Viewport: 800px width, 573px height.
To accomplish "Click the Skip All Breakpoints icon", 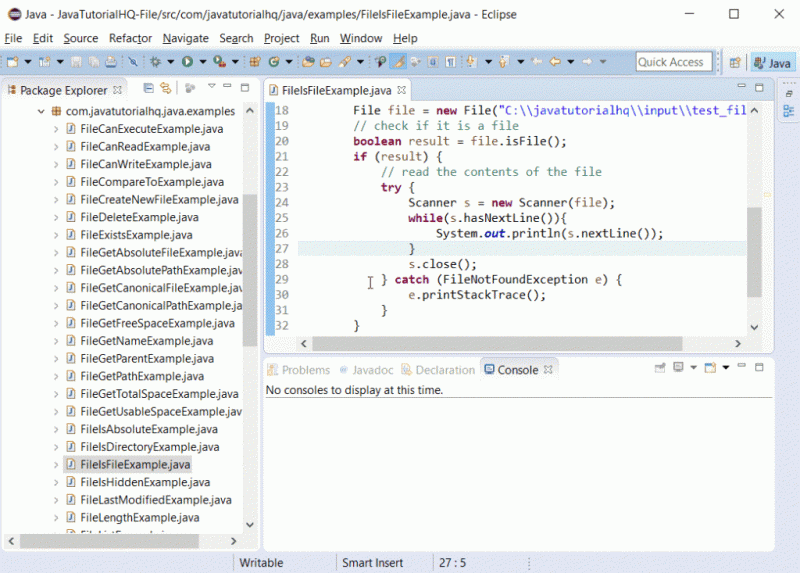I will click(x=133, y=62).
